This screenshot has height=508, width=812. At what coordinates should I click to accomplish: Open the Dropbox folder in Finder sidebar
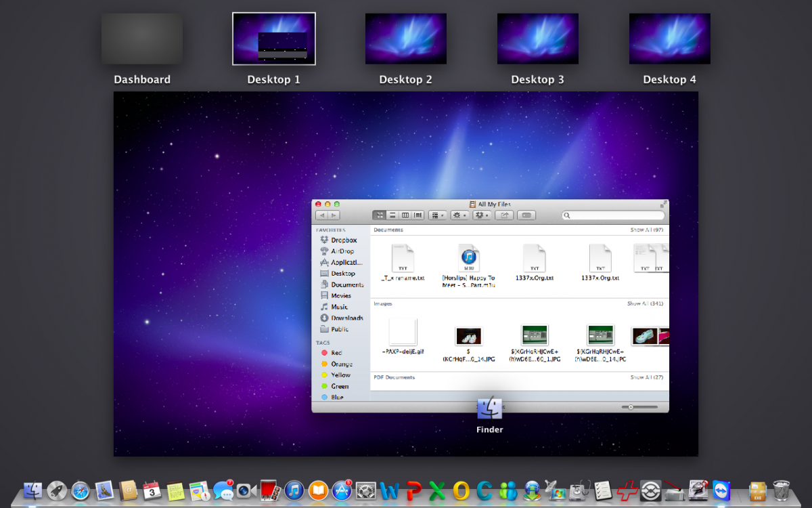click(343, 240)
